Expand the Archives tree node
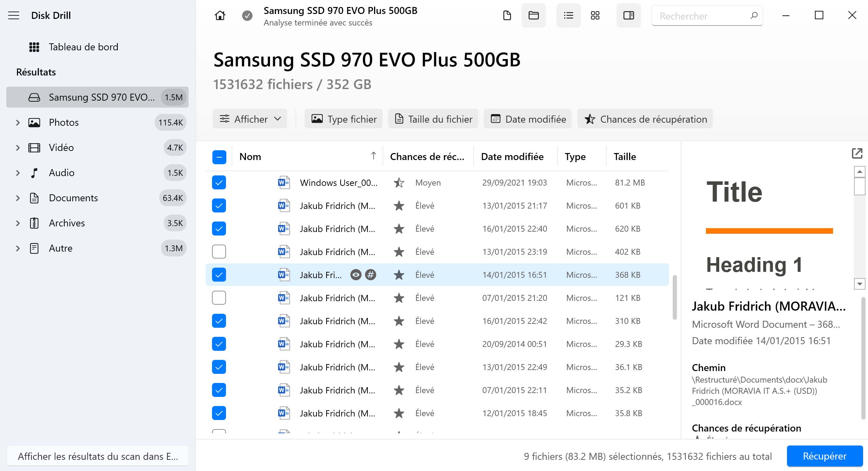This screenshot has height=471, width=868. [x=17, y=223]
